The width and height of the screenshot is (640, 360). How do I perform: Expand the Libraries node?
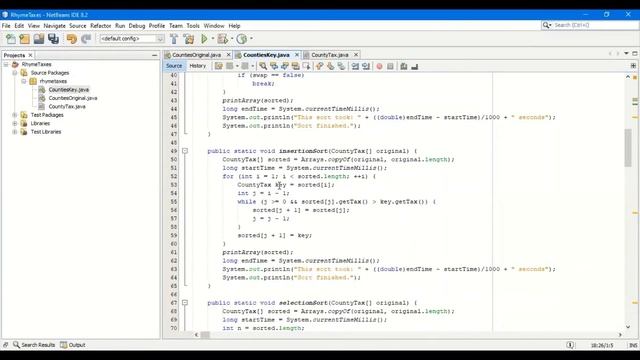[x=15, y=123]
